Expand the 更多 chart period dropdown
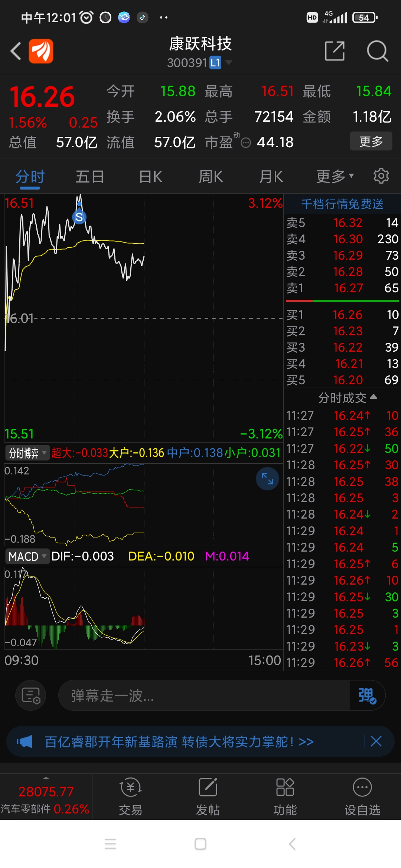The height and width of the screenshot is (868, 401). pos(335,177)
